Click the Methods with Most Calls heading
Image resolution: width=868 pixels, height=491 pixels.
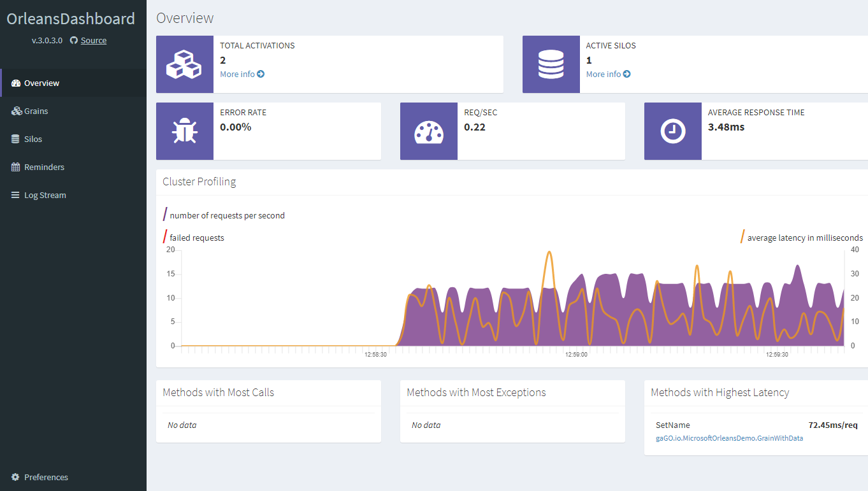[x=219, y=392]
